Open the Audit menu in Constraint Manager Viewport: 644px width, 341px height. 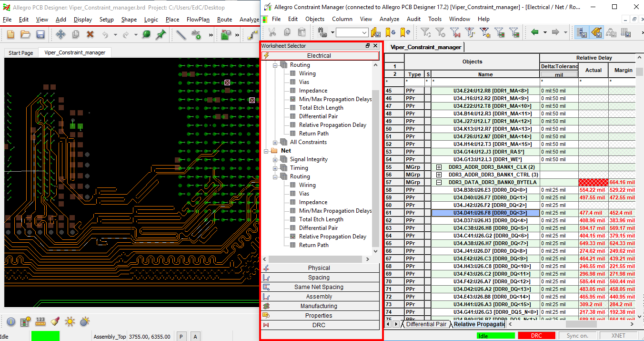click(413, 19)
